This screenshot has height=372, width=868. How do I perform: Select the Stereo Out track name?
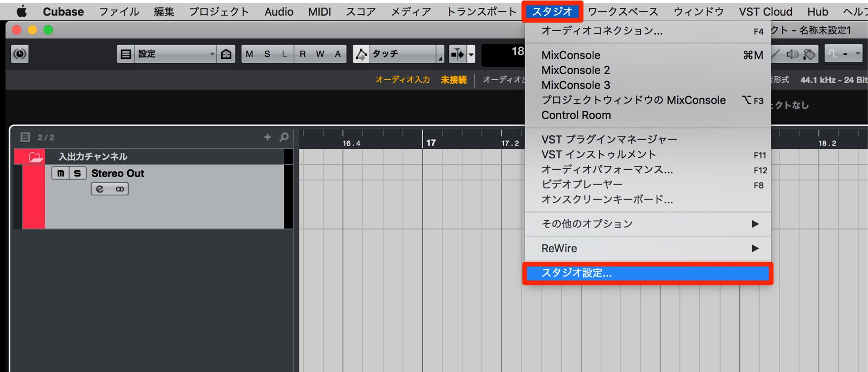(x=118, y=173)
